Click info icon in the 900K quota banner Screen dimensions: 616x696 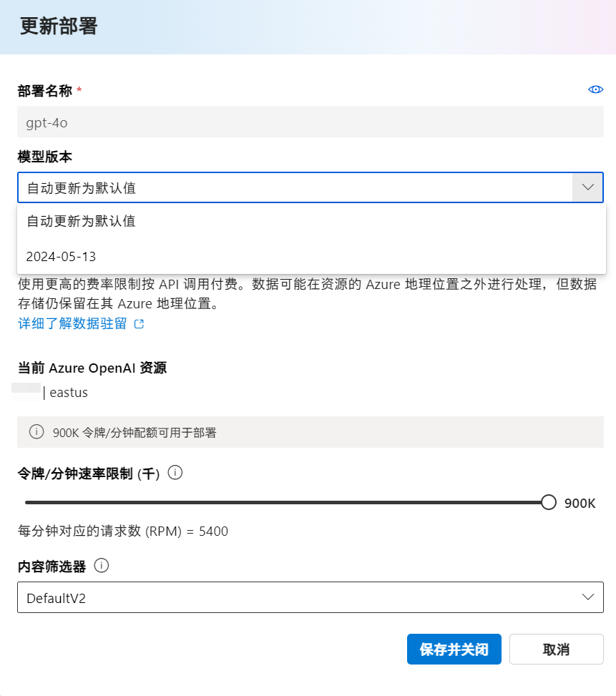[36, 431]
